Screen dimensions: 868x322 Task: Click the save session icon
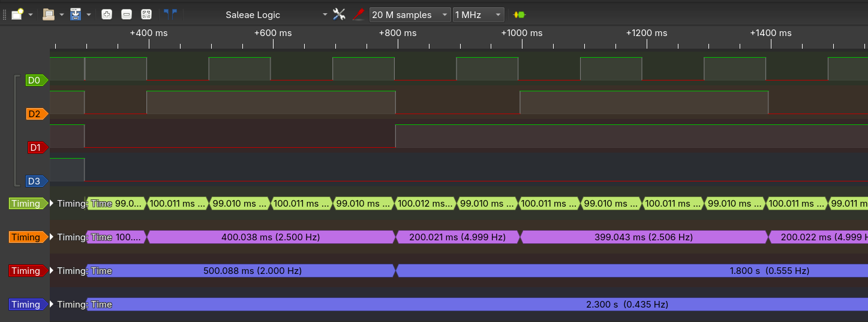[x=76, y=14]
